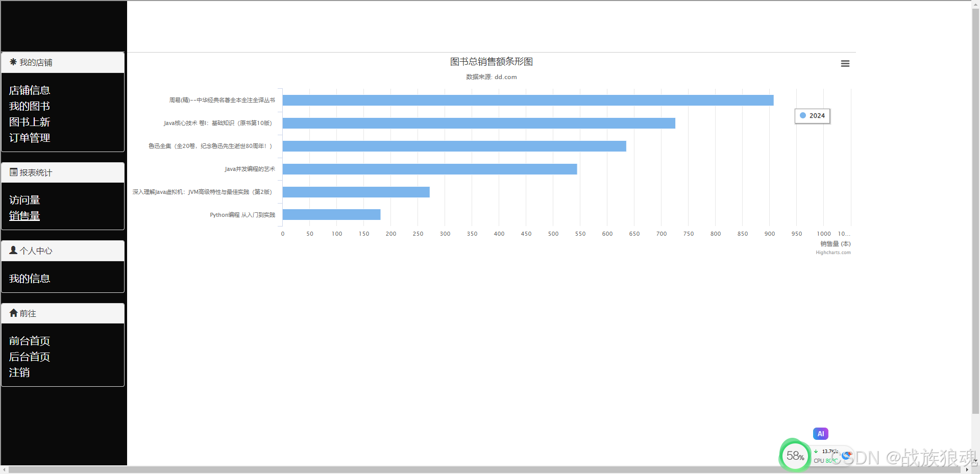Open the 前台首页 link
The image size is (980, 474).
point(30,341)
